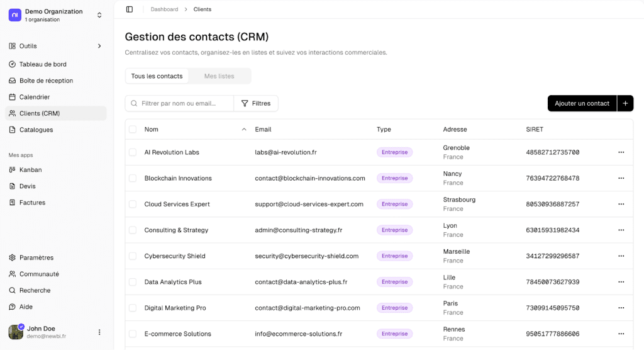Select all contacts header checkbox
644x350 pixels.
click(133, 130)
